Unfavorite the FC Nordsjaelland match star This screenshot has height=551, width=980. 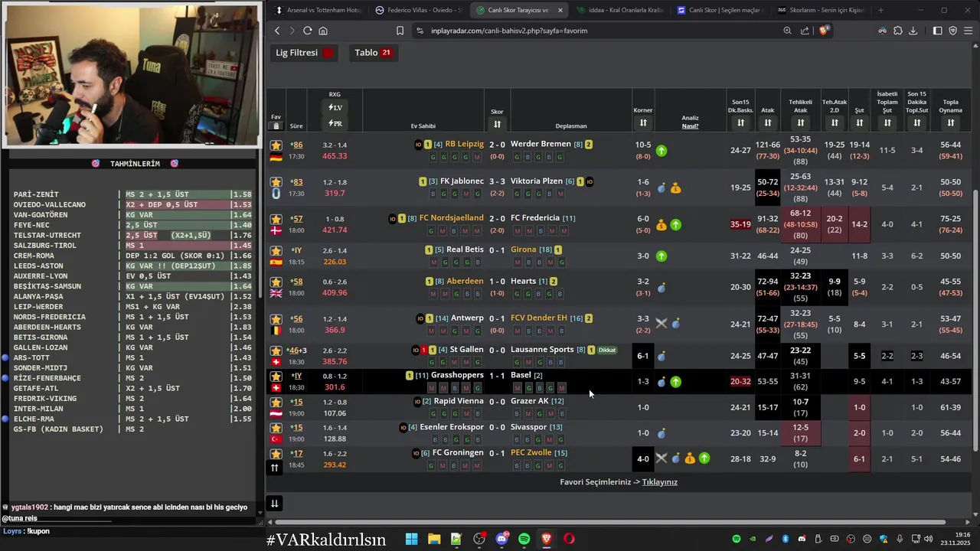[x=276, y=219]
